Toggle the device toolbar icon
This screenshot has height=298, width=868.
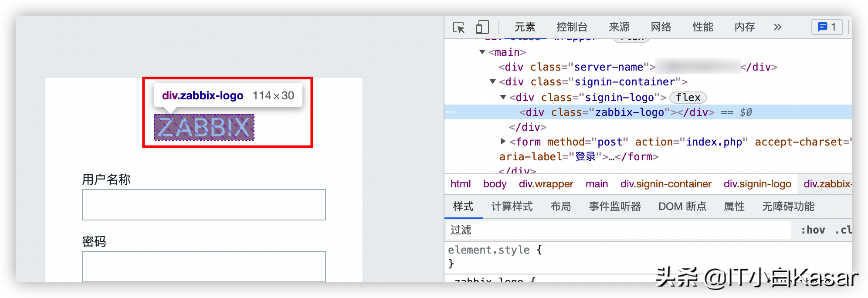point(482,27)
